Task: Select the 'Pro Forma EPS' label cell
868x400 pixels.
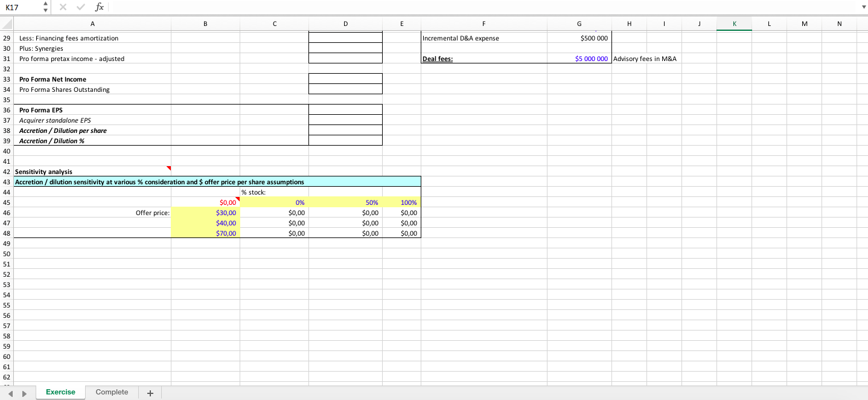Action: [92, 110]
